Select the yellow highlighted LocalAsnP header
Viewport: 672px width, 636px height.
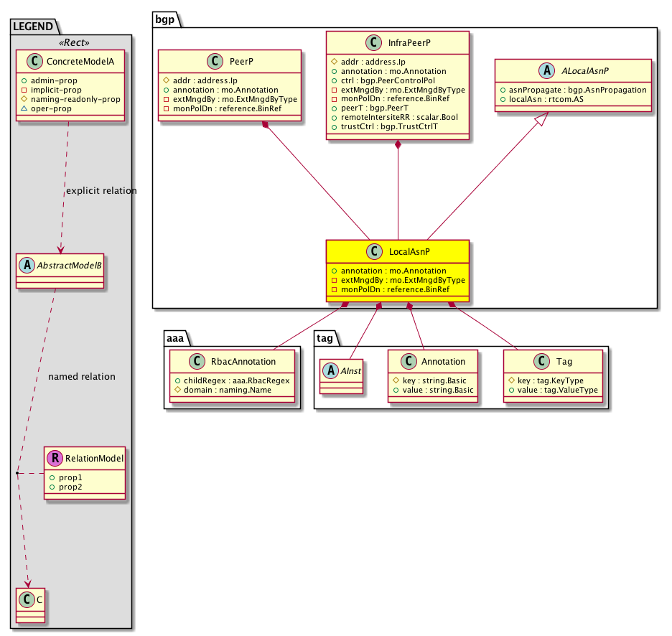click(397, 252)
